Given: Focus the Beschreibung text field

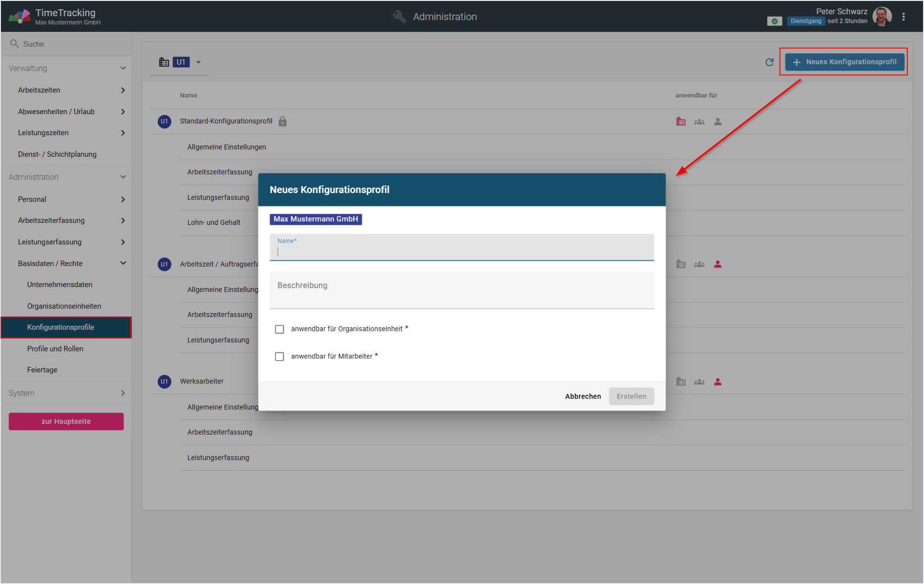Looking at the screenshot, I should click(461, 290).
